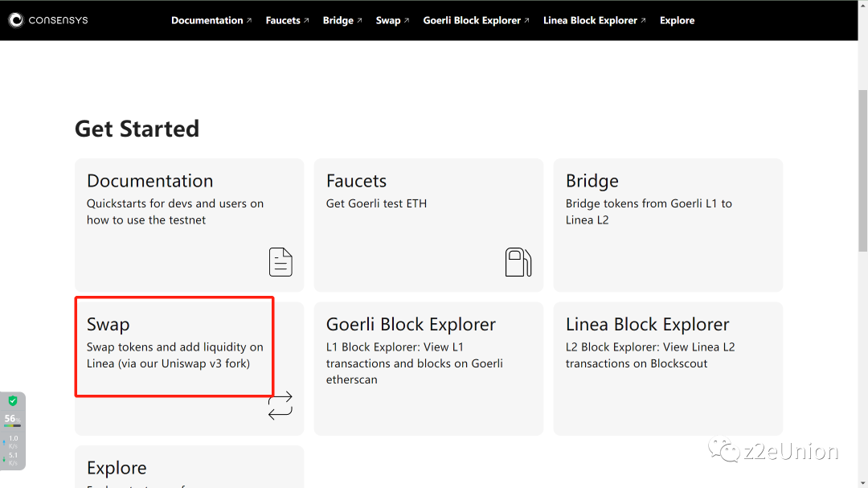Open the Bridge card heading
Image resolution: width=868 pixels, height=488 pixels.
click(592, 181)
